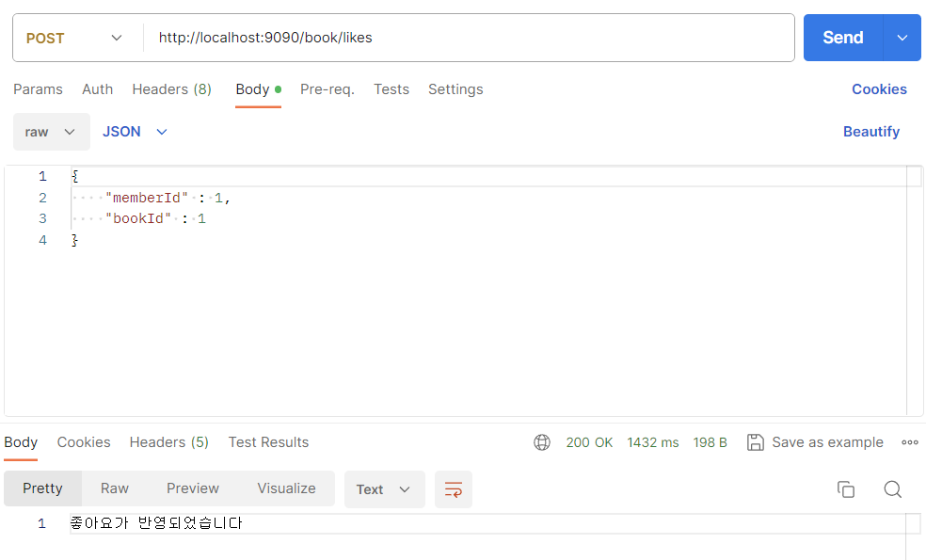Open the Text response format dropdown
Viewport: 926px width, 560px height.
(x=385, y=489)
